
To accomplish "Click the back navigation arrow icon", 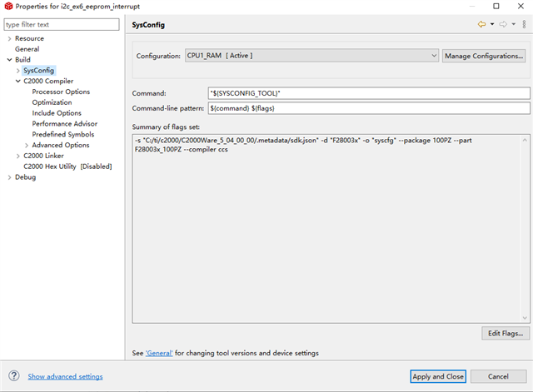I will (x=481, y=25).
